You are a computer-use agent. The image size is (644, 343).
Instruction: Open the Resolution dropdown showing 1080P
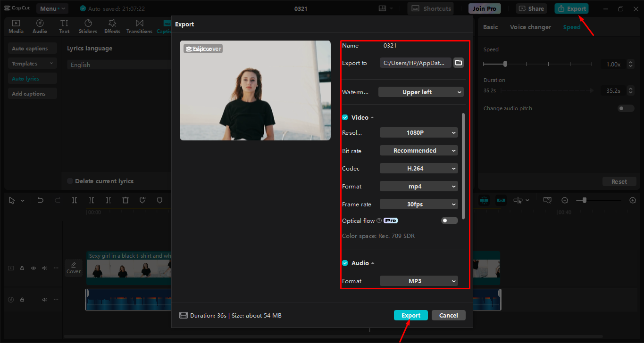tap(418, 132)
